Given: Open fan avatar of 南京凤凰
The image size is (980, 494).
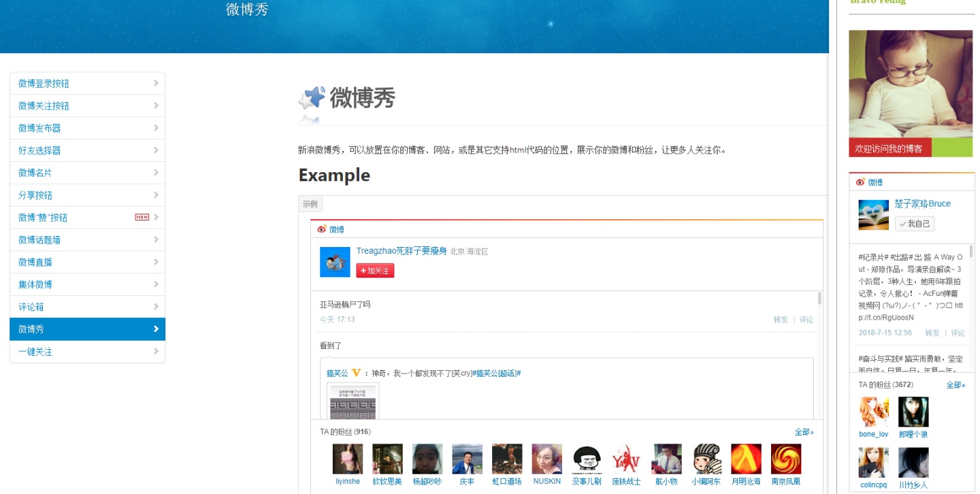Looking at the screenshot, I should pyautogui.click(x=786, y=459).
